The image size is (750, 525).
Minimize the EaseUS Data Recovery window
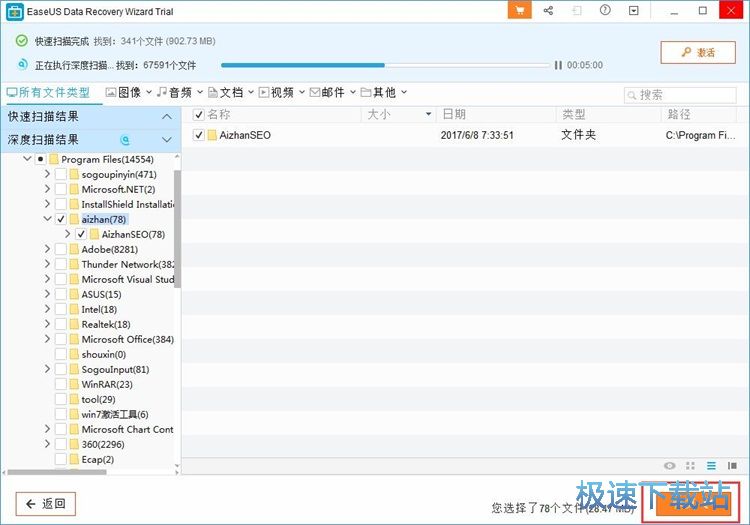(x=674, y=11)
